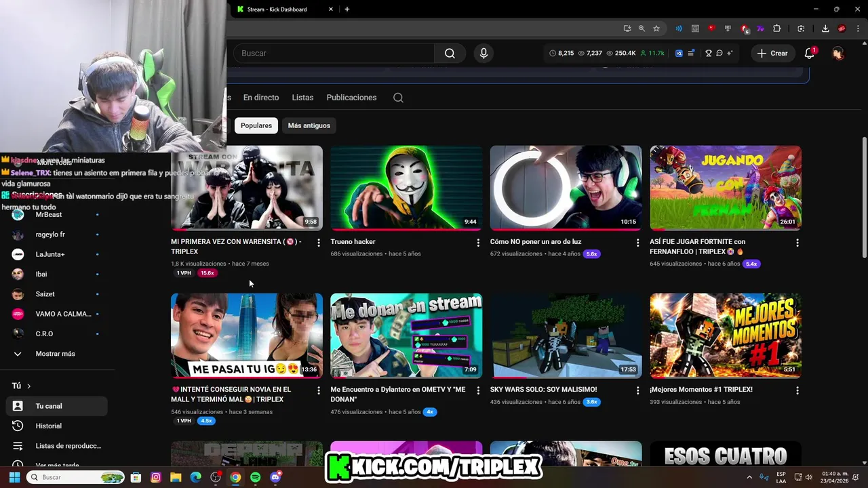Open OBS Studio from the taskbar
This screenshot has height=488, width=868.
point(216,477)
